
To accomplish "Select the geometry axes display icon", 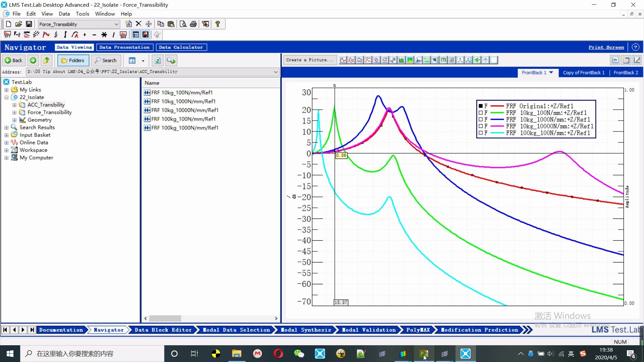I will 460,60.
